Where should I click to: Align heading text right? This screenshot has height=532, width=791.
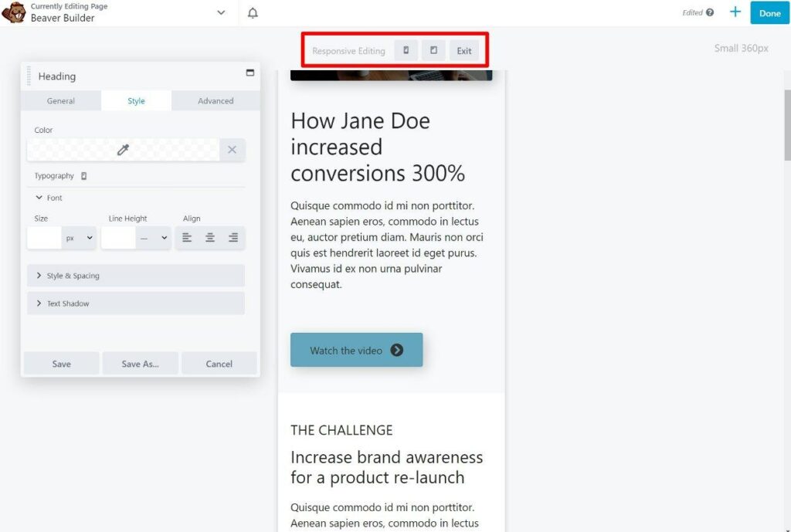coord(233,238)
